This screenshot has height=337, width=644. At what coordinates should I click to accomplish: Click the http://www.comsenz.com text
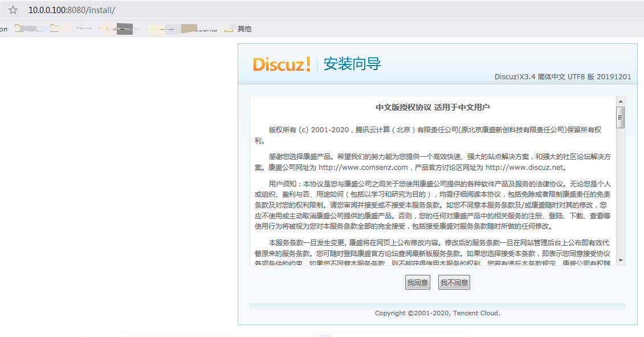363,167
